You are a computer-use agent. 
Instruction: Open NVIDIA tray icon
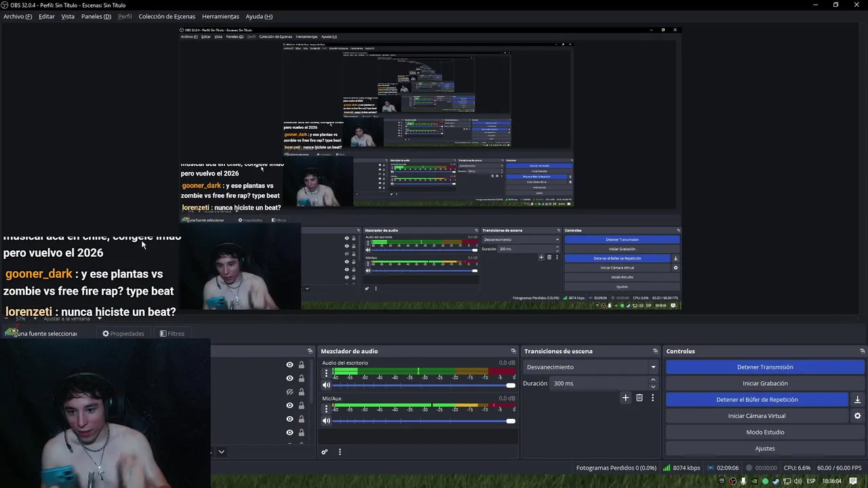pos(754,481)
